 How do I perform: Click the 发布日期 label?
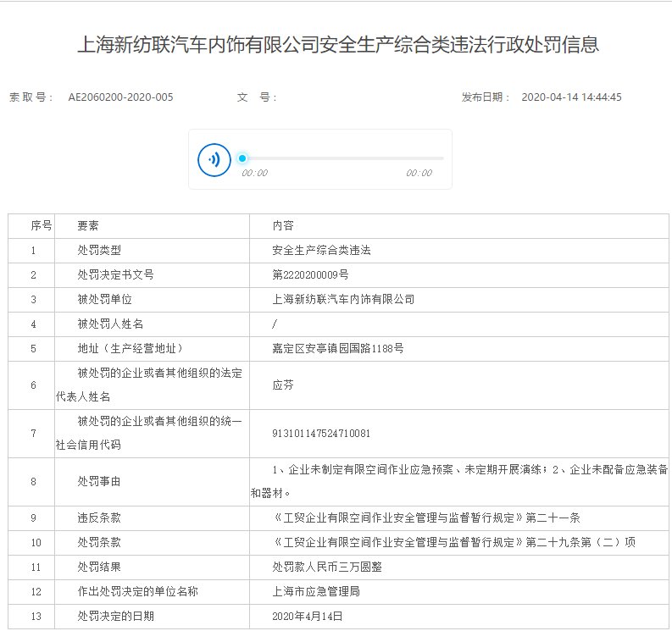point(486,97)
